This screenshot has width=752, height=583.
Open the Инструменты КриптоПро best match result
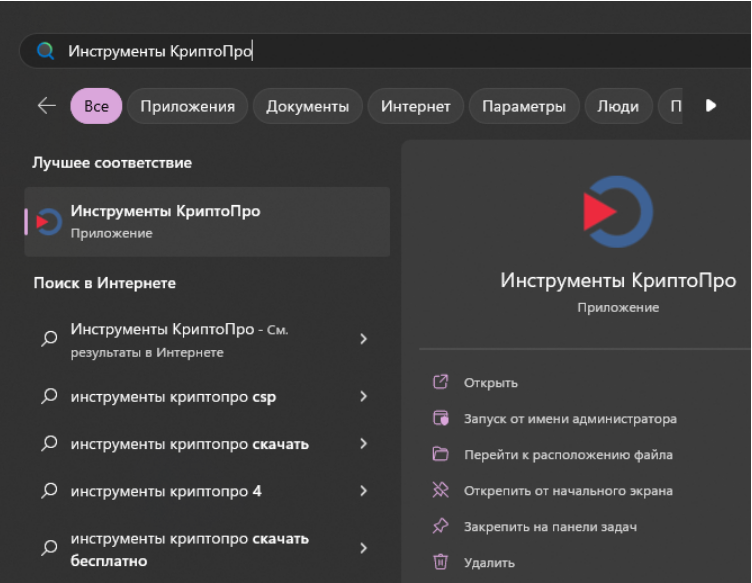point(207,222)
